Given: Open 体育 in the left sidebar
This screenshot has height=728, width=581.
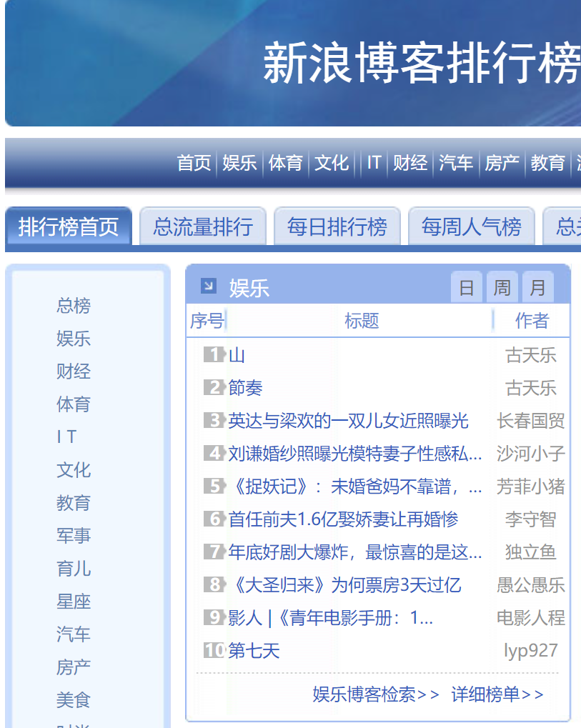Looking at the screenshot, I should [74, 404].
